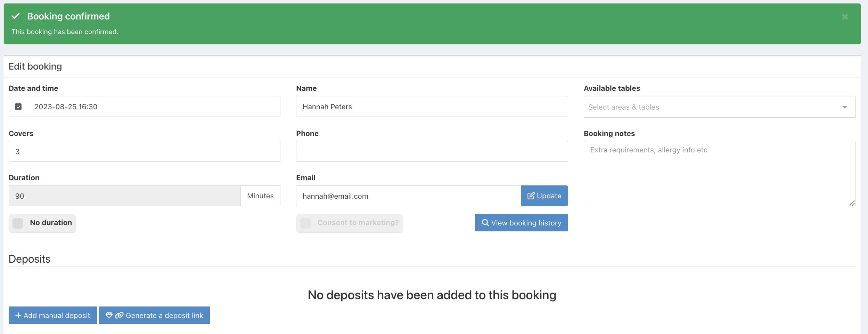Focus the Covers input field

[145, 151]
